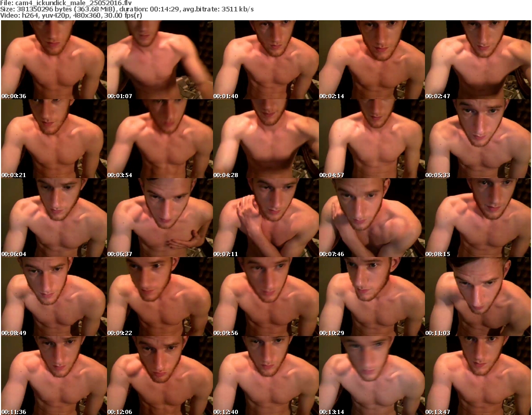The image size is (532, 415).
Task: Open the frame stamped 00:08:49
Action: [54, 297]
